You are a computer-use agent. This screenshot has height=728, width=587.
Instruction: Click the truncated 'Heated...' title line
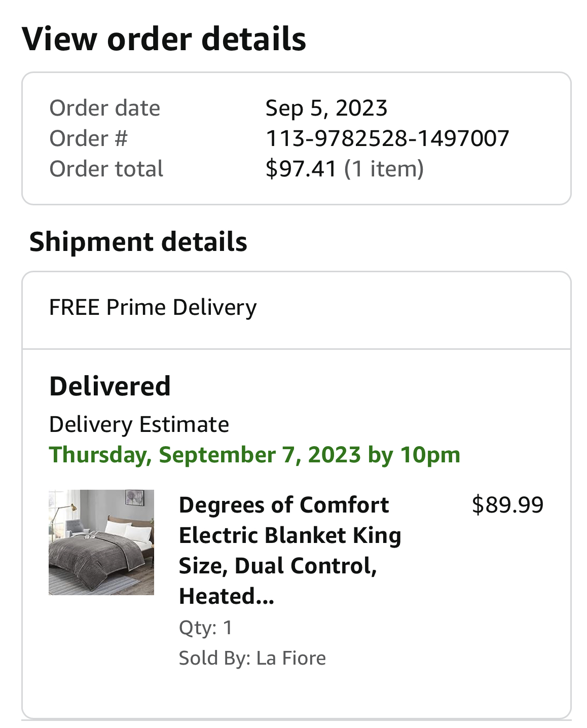click(227, 596)
